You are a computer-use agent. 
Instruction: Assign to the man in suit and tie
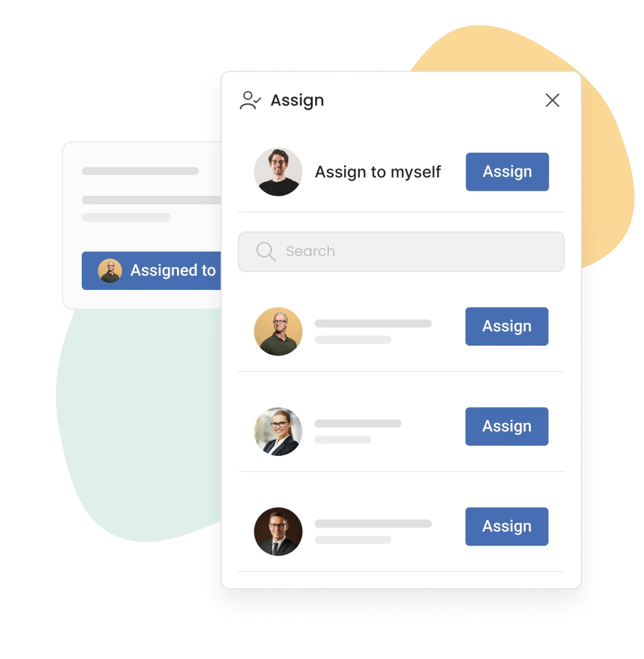click(507, 526)
